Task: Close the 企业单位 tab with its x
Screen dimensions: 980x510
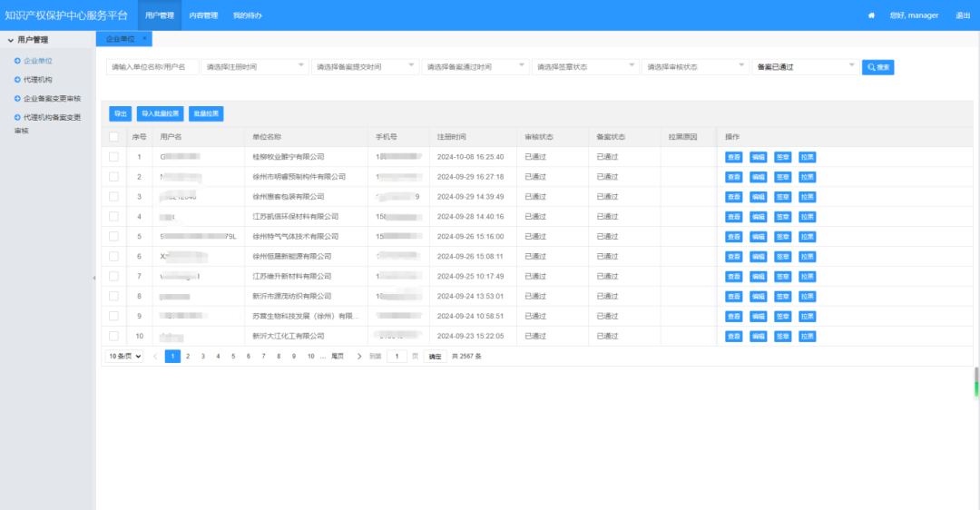Action: pos(144,39)
